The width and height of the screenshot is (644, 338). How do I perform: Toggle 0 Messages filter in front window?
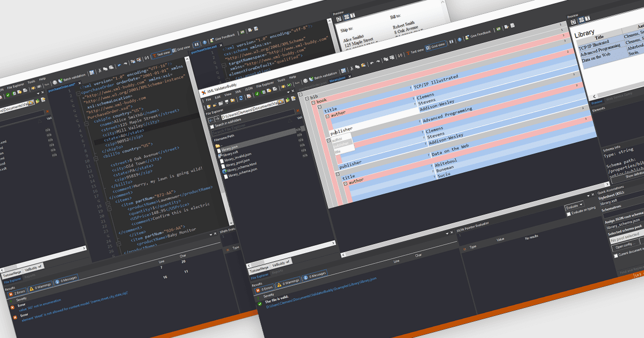pos(314,275)
